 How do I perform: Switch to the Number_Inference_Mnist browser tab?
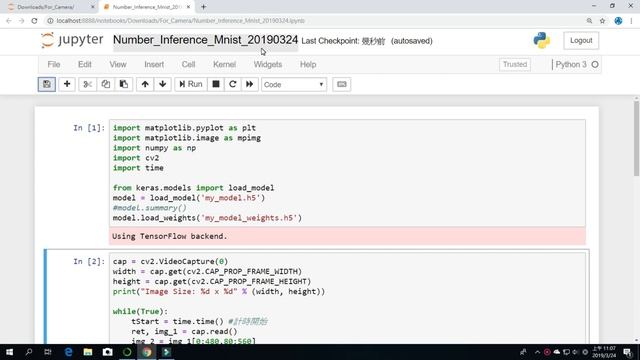pos(147,7)
